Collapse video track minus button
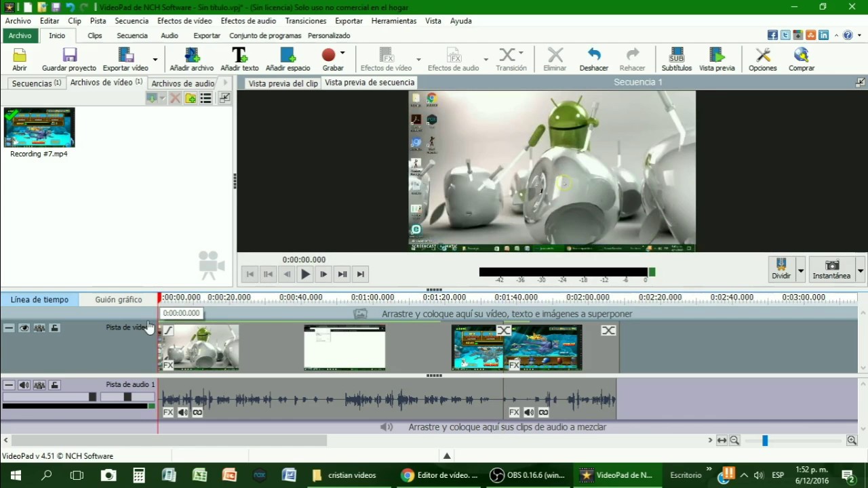This screenshot has width=868, height=488. coord(9,328)
